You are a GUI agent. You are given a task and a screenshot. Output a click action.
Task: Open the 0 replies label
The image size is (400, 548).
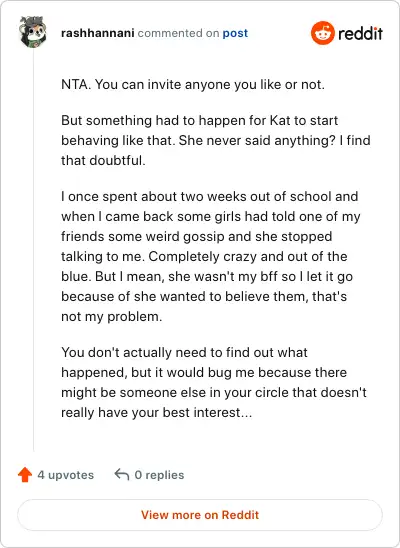[x=159, y=475]
